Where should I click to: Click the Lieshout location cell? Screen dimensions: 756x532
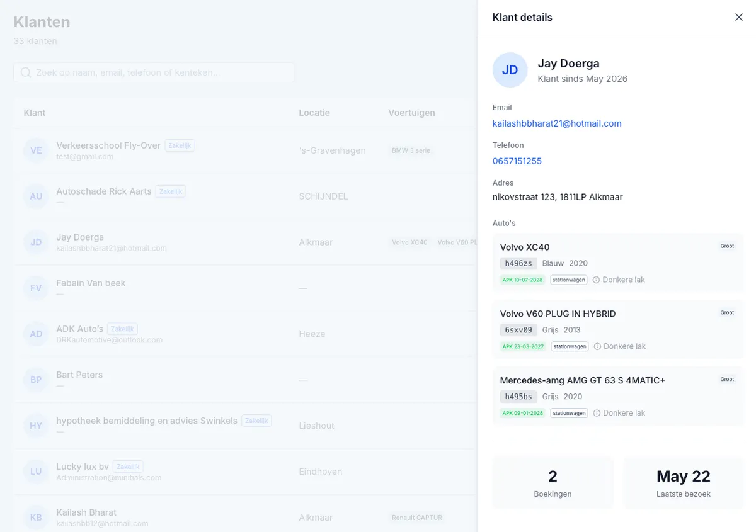(x=316, y=426)
